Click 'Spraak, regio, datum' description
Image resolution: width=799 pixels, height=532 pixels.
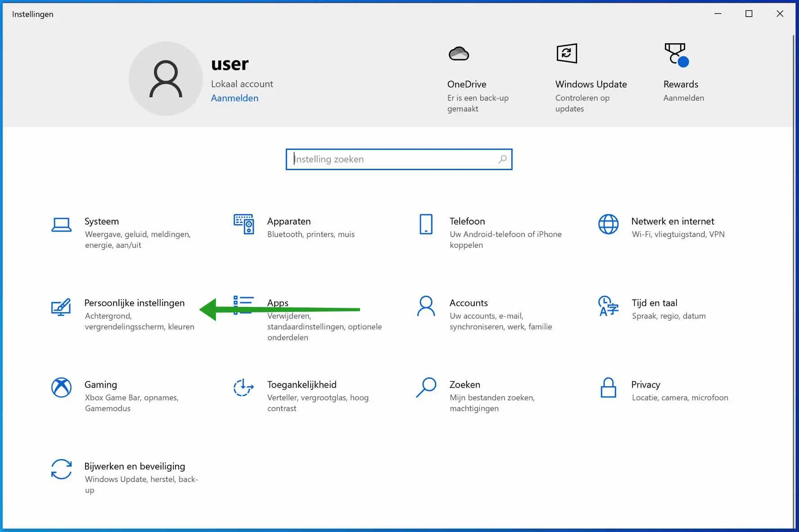tap(669, 316)
